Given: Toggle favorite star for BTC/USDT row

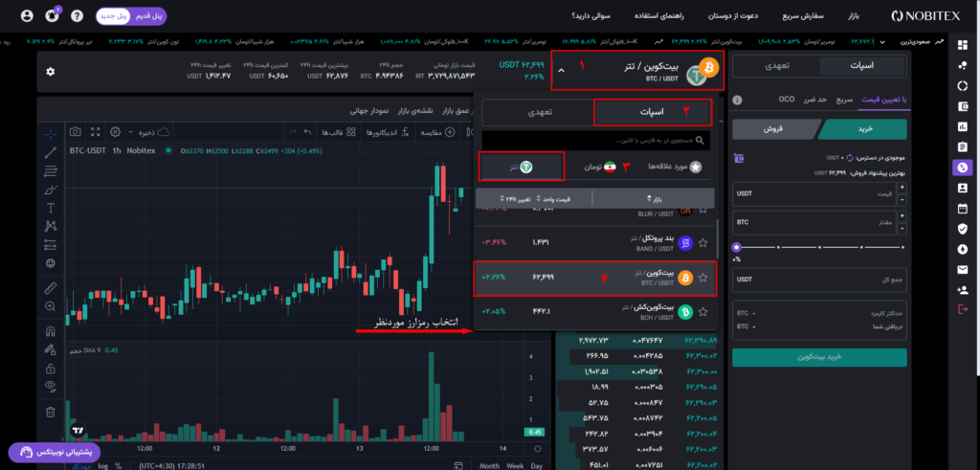Looking at the screenshot, I should [x=703, y=278].
